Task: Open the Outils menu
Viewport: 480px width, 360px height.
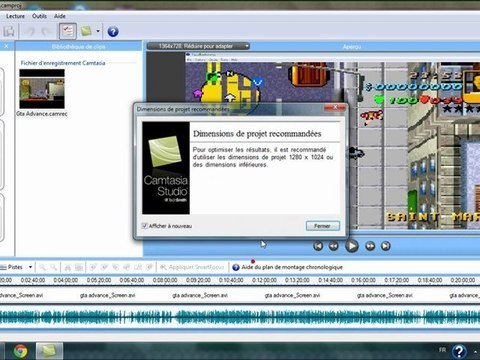Action: pyautogui.click(x=39, y=16)
